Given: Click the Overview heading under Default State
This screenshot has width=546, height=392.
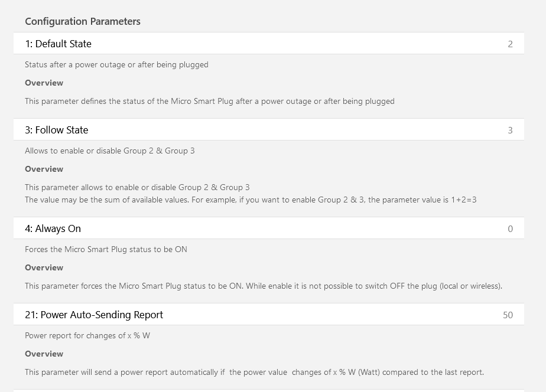Looking at the screenshot, I should tap(44, 83).
